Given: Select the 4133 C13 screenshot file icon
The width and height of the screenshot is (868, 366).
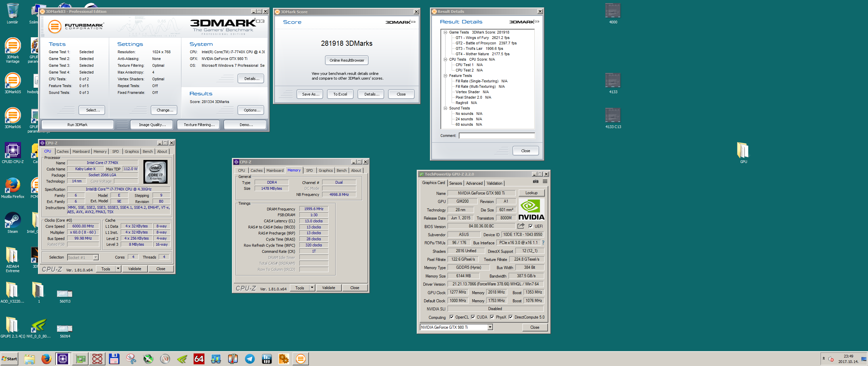Looking at the screenshot, I should 613,118.
